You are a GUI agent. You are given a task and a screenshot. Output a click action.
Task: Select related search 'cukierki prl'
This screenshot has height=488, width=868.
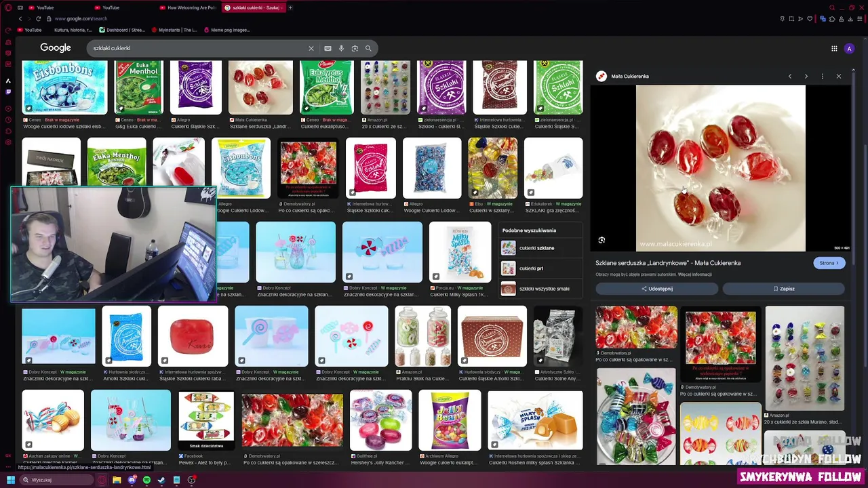(540, 268)
